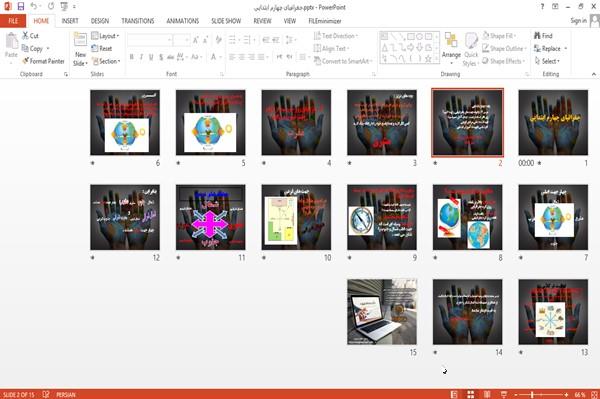Click Sign in link
The image size is (600, 399).
click(578, 21)
